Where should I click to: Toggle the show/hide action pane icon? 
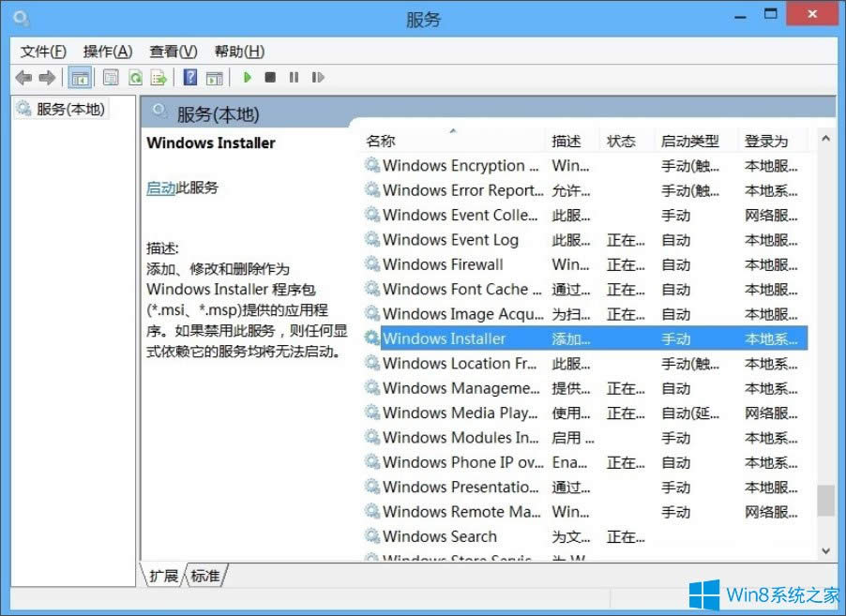215,77
